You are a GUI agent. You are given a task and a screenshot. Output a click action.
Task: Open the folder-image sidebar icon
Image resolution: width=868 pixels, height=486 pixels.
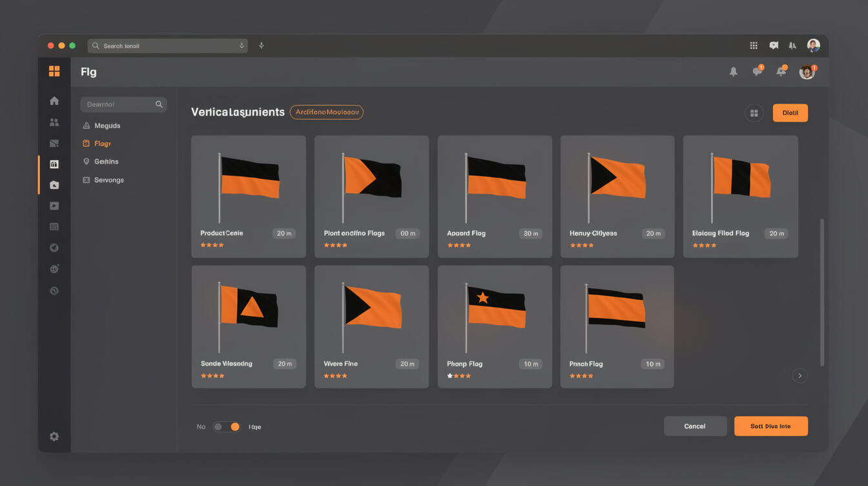54,185
